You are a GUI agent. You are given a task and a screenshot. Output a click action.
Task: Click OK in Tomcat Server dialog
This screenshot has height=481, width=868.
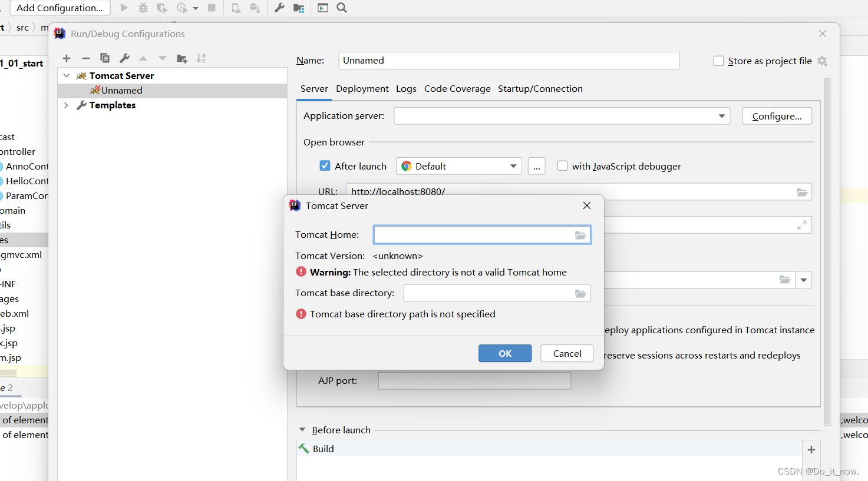tap(505, 353)
